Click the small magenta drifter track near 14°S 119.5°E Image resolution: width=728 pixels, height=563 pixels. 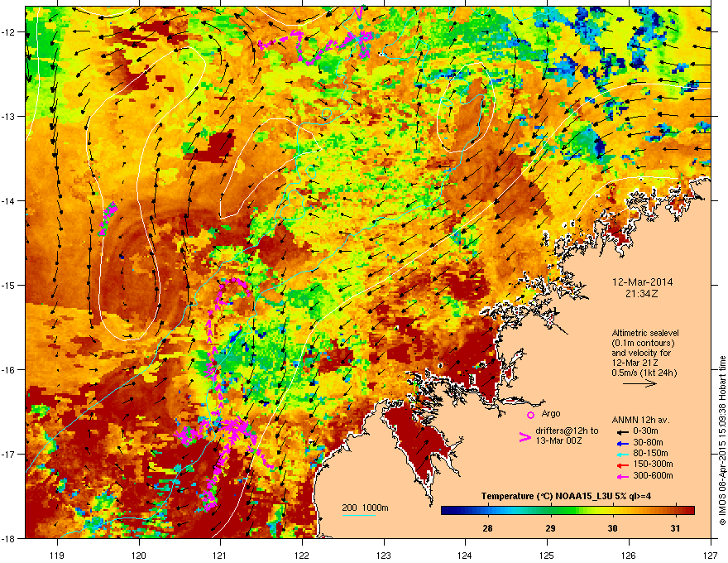108,218
